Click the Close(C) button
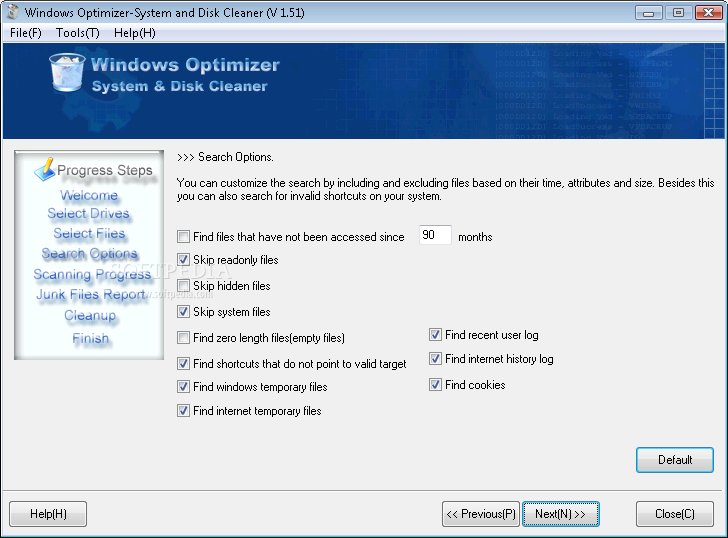This screenshot has width=728, height=538. pos(675,514)
